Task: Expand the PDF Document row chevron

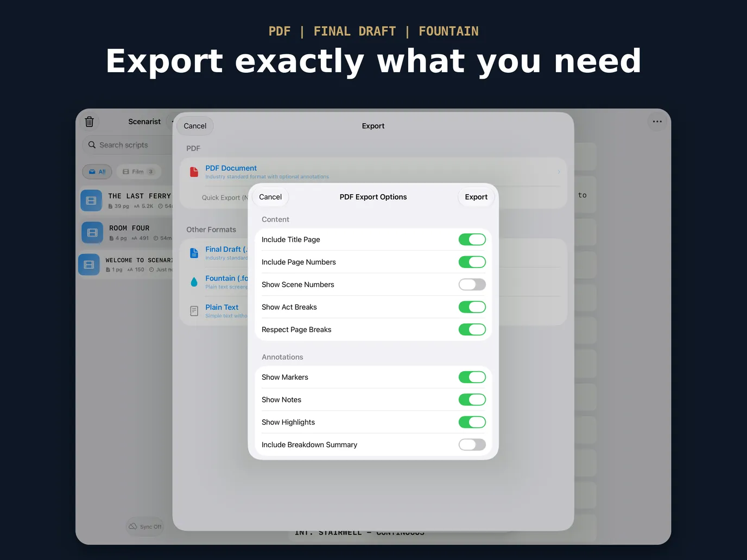Action: click(559, 172)
